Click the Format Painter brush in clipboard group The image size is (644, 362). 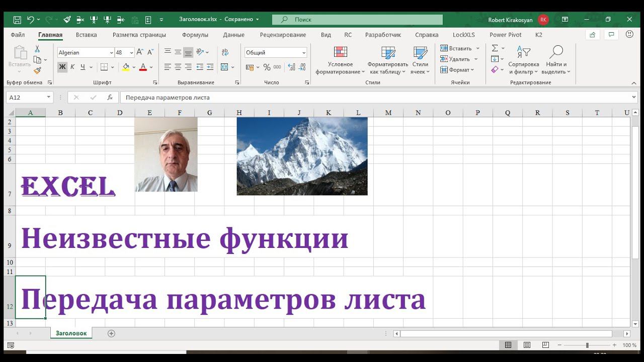point(37,71)
